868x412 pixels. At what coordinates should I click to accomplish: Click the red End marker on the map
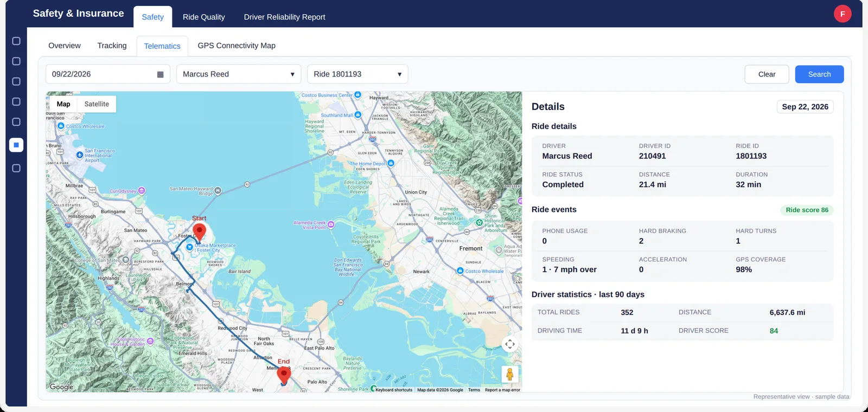(x=284, y=375)
